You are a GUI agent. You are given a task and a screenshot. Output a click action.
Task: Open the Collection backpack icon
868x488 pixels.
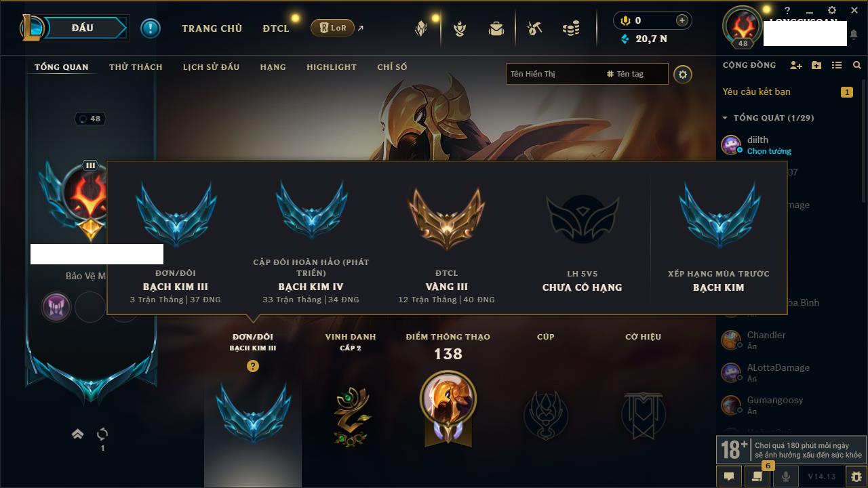(x=496, y=28)
